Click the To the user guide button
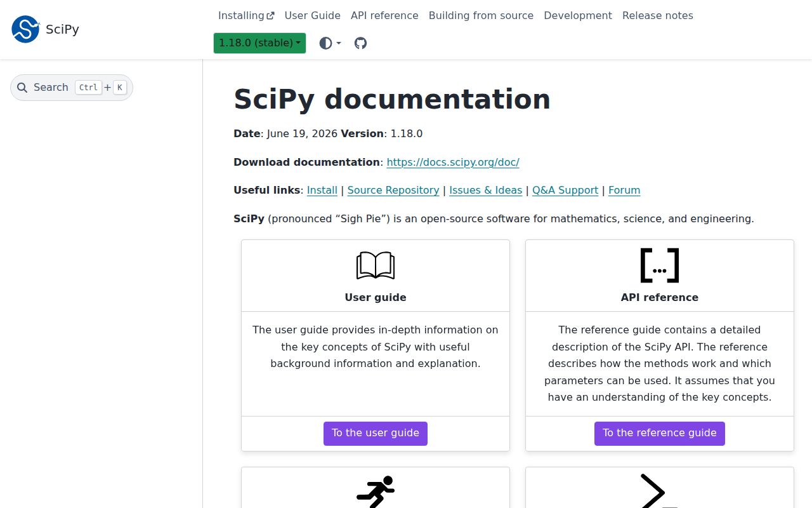812x508 pixels. (x=376, y=433)
